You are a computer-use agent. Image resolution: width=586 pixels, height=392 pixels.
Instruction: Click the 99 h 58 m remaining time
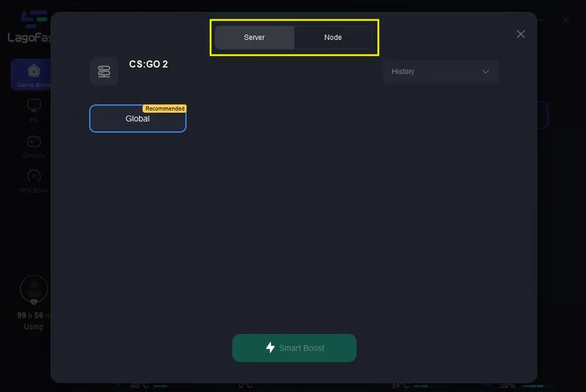point(33,315)
